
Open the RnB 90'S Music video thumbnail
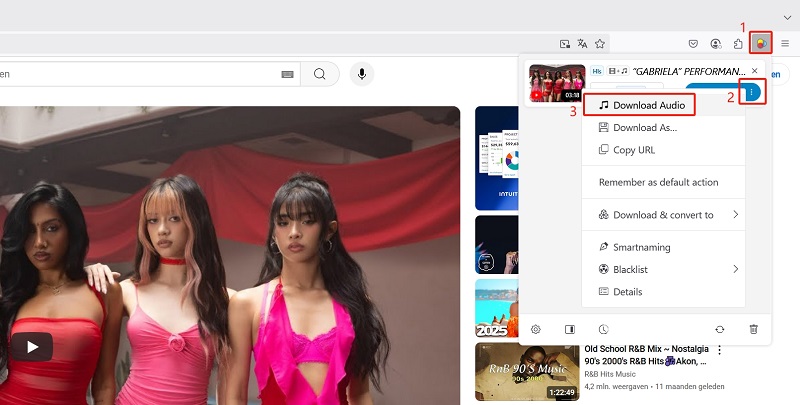[x=527, y=372]
